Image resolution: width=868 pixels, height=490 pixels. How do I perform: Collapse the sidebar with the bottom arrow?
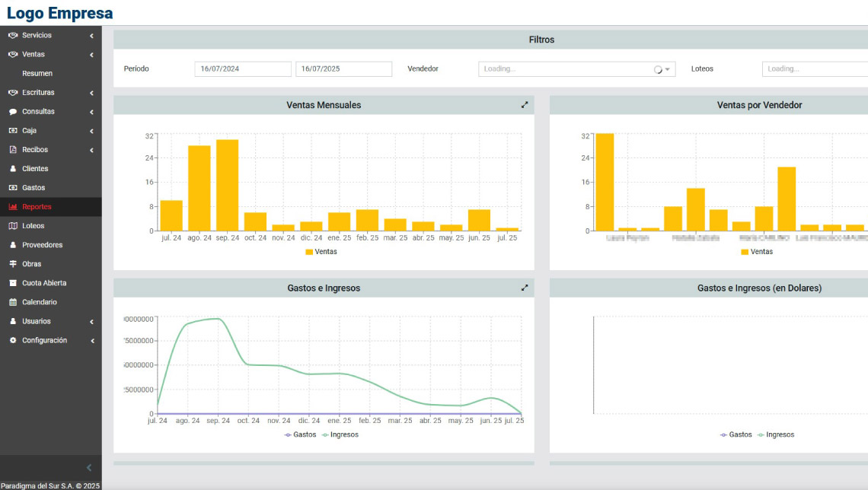tap(88, 468)
